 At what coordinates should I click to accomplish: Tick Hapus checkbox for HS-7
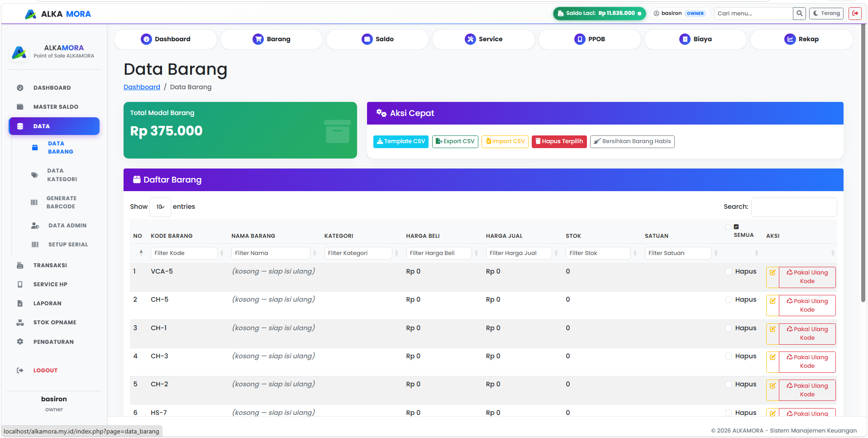pos(728,413)
